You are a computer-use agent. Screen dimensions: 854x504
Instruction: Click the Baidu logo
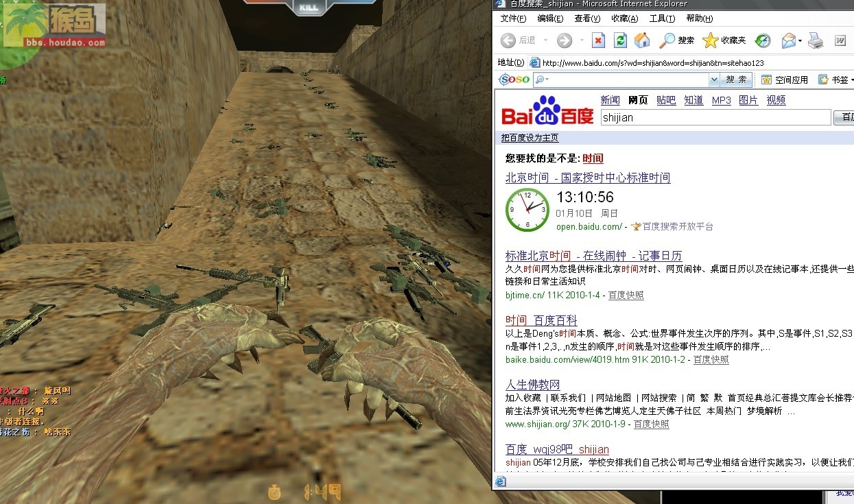[547, 110]
